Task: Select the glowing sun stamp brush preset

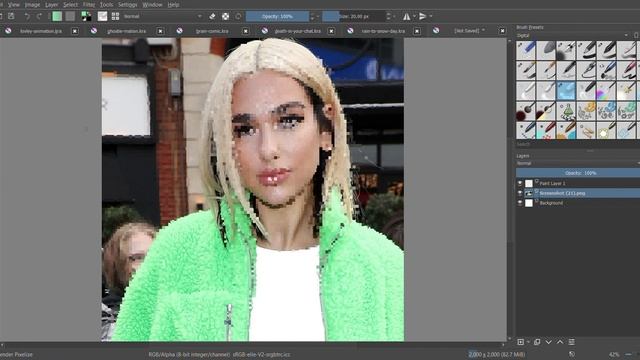Action: pyautogui.click(x=606, y=131)
